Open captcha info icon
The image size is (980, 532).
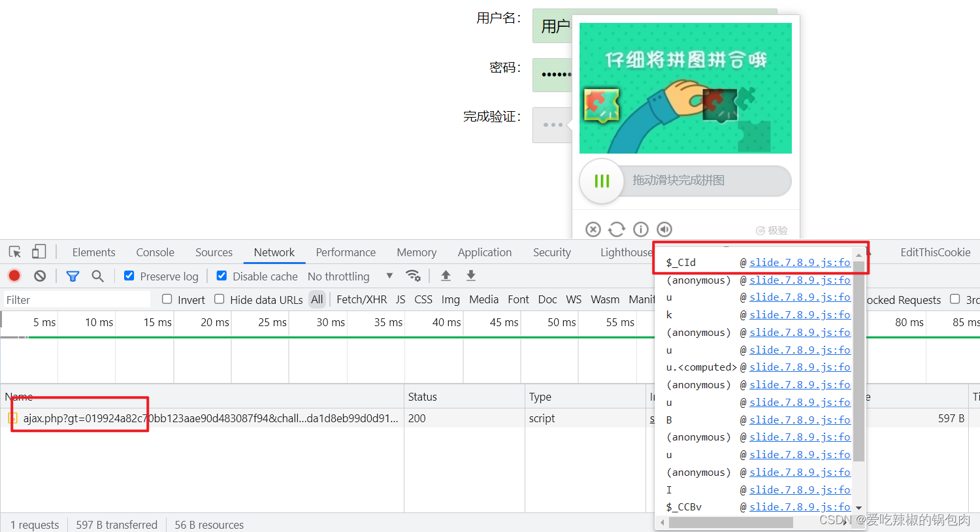641,229
